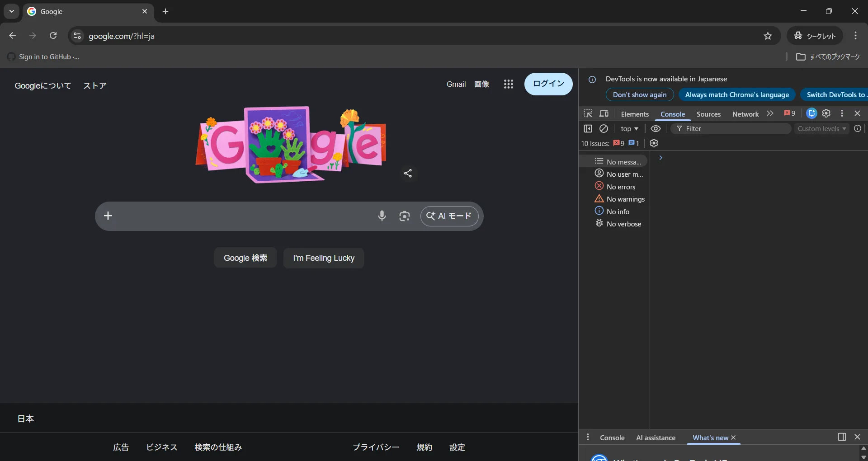Open drawer three-dot more tools menu
The width and height of the screenshot is (868, 461).
pyautogui.click(x=588, y=437)
